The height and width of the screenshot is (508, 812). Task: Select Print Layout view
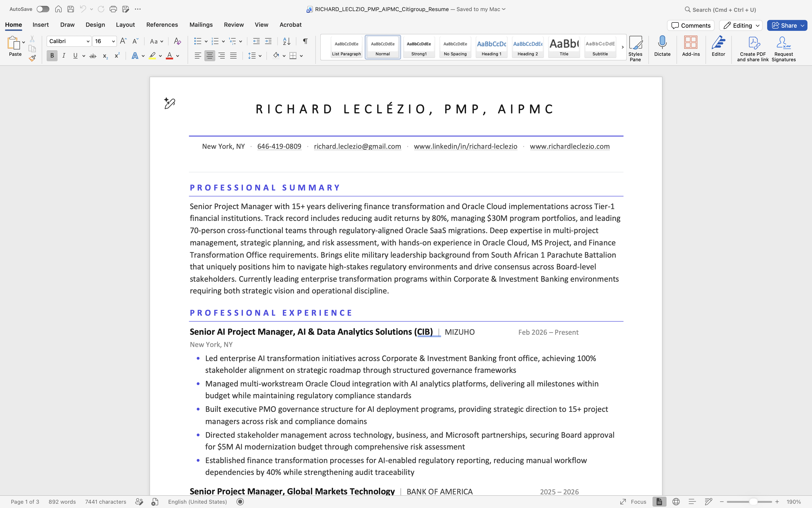pos(659,502)
